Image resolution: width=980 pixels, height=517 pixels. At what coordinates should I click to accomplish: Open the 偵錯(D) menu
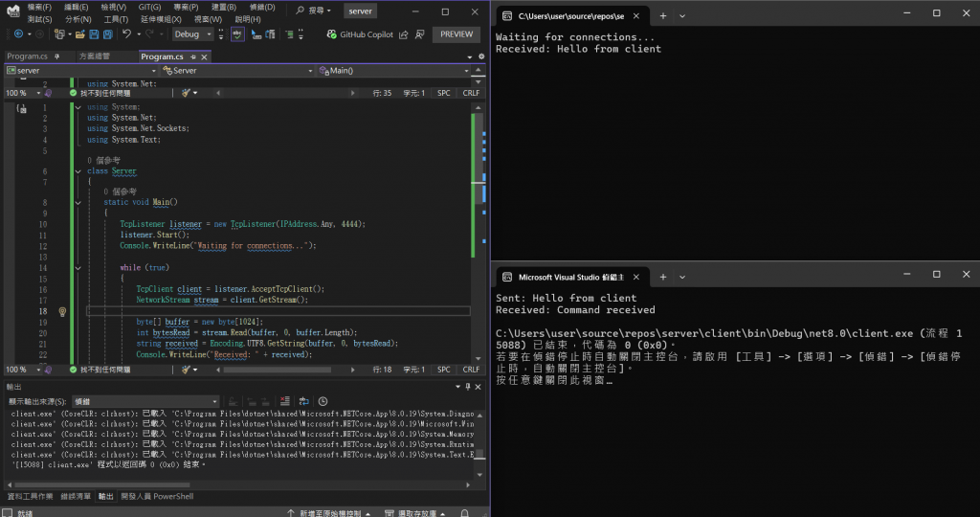[x=262, y=7]
